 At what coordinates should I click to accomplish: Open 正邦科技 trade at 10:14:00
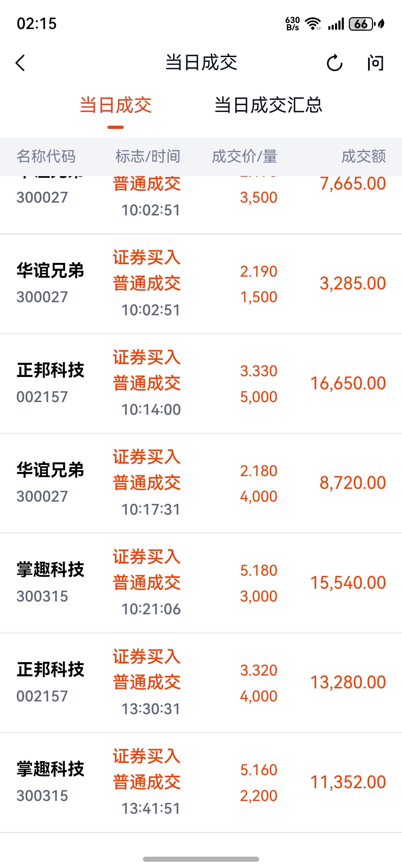point(201,384)
